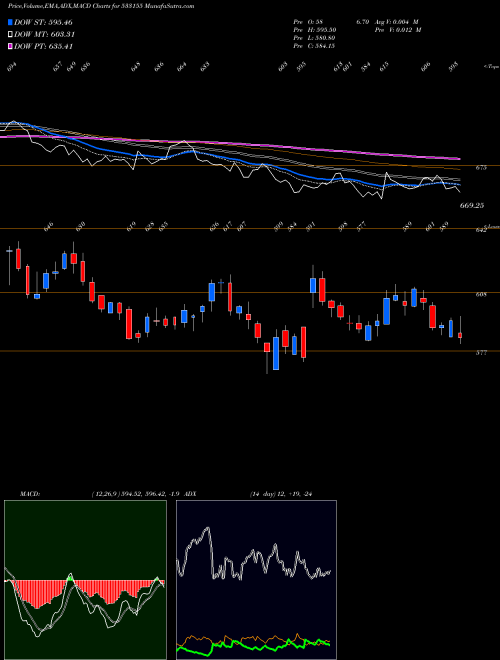Click the 'MACD:' panel heading
The width and height of the screenshot is (500, 660).
29,494
